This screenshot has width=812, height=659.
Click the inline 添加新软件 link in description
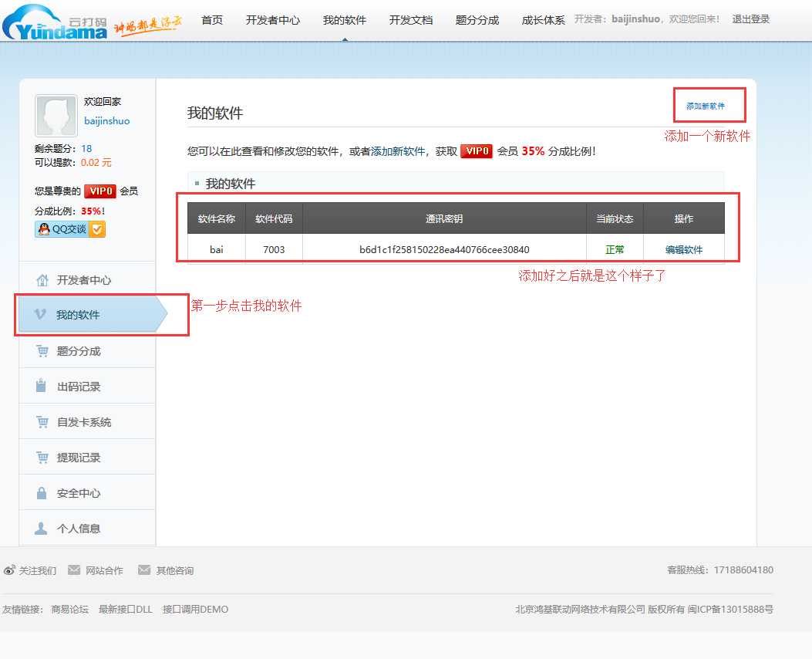398,151
